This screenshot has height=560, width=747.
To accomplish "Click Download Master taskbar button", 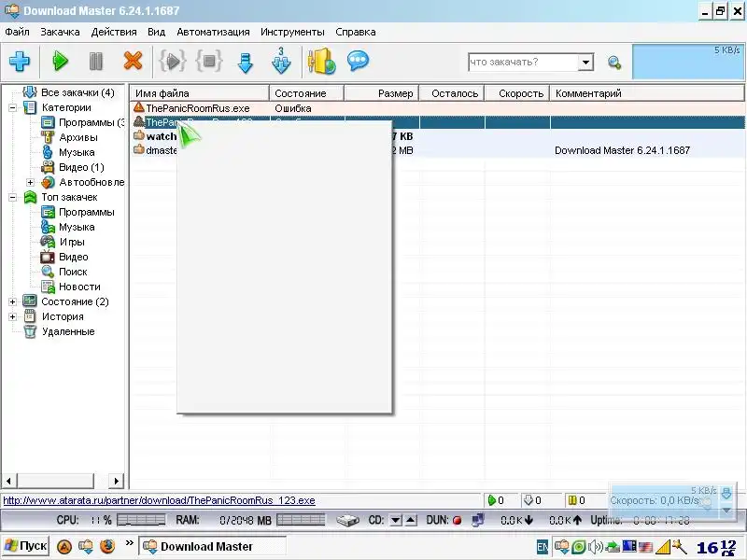I will point(213,546).
